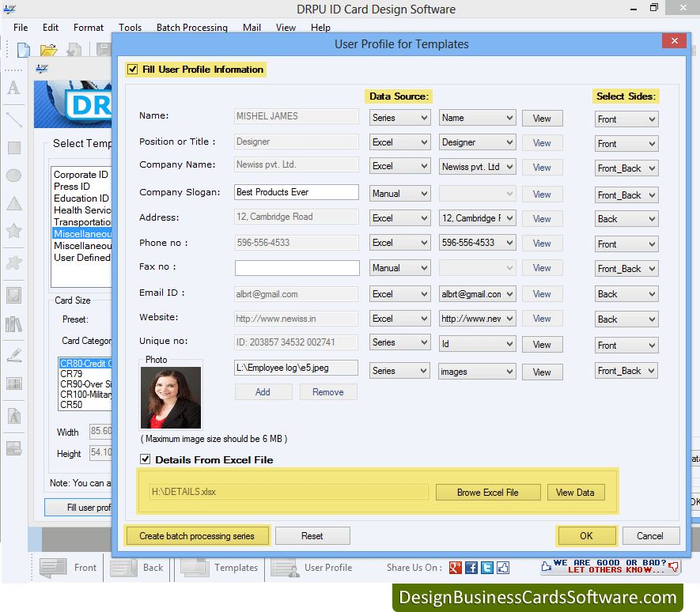The width and height of the screenshot is (700, 612).
Task: Share on Google Plus icon
Action: click(x=456, y=568)
